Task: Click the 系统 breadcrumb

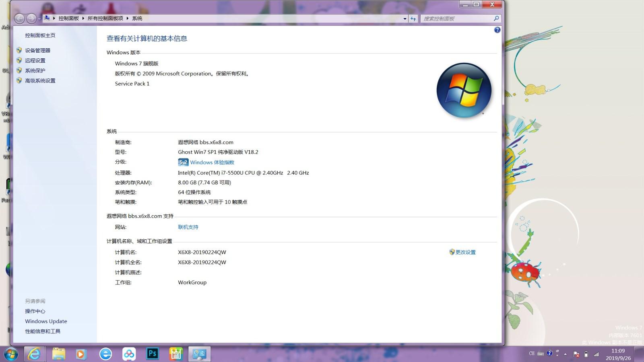Action: tap(137, 19)
